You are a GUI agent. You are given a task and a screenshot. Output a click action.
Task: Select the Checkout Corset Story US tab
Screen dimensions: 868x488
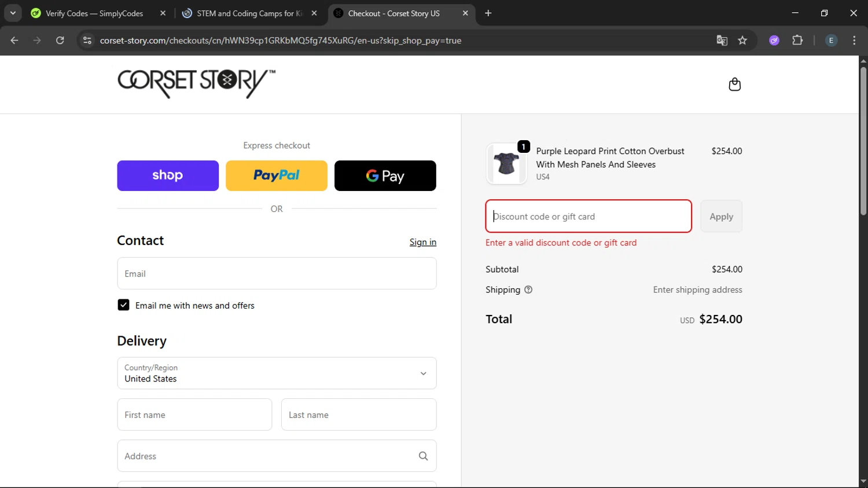click(393, 13)
